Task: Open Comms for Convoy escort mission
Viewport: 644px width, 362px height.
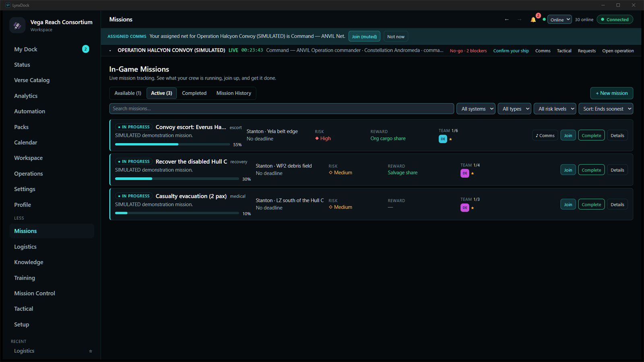Action: coord(545,136)
